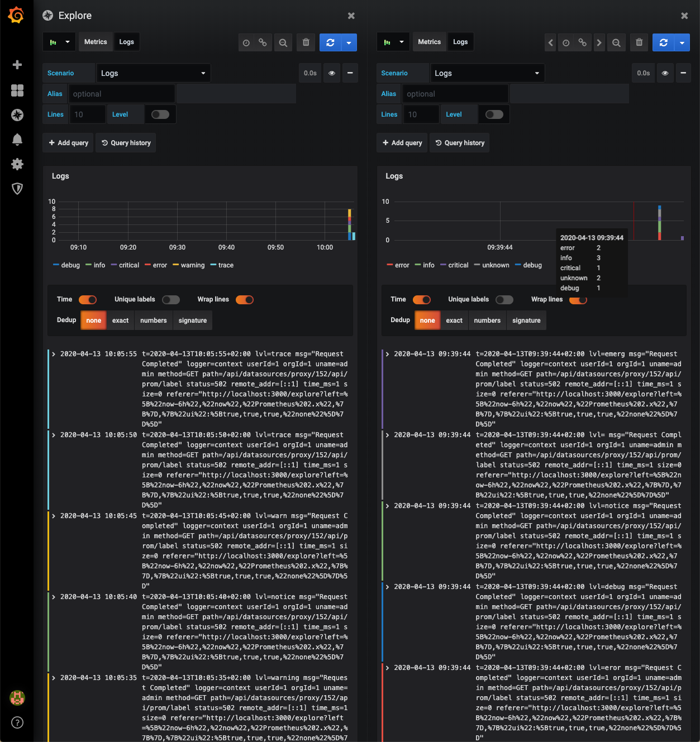Open the Create plus menu in sidebar

[17, 65]
